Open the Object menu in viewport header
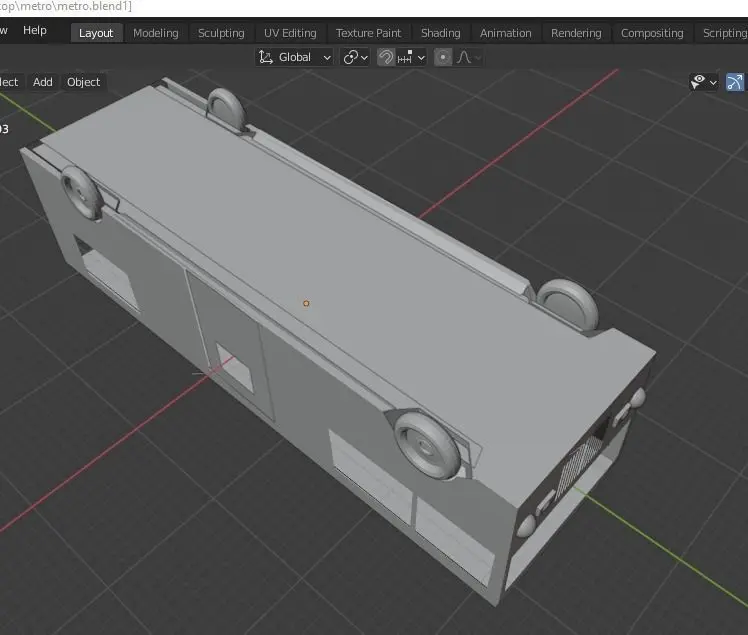 point(83,82)
